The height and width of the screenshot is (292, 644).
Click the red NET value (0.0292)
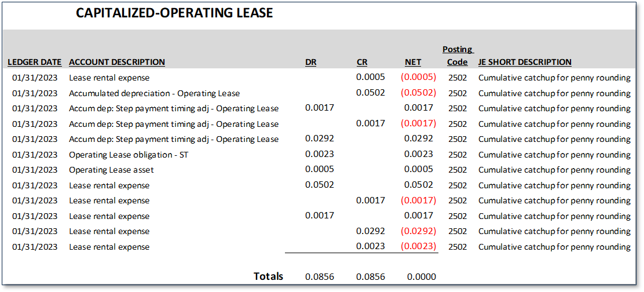pyautogui.click(x=418, y=231)
